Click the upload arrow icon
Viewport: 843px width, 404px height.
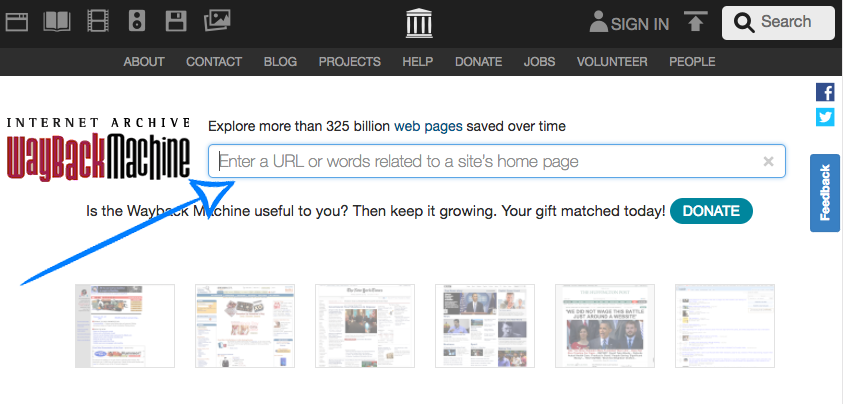(x=695, y=22)
